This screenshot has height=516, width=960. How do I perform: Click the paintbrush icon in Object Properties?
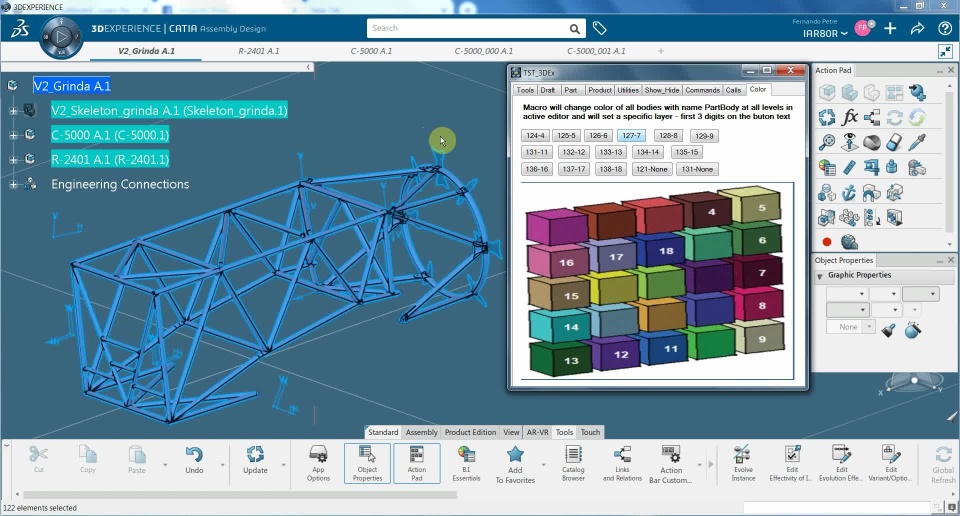pos(889,331)
